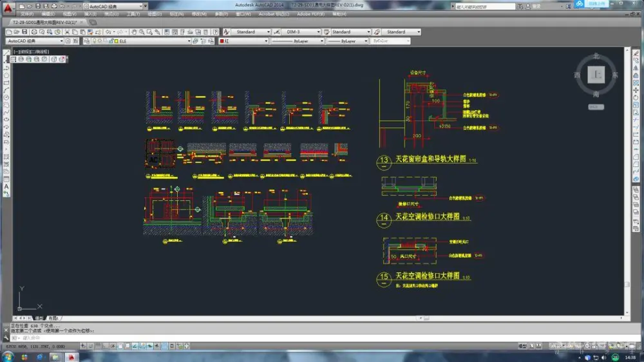This screenshot has width=644, height=362.
Task: Expand the ELE layer dropdown
Action: click(x=189, y=41)
